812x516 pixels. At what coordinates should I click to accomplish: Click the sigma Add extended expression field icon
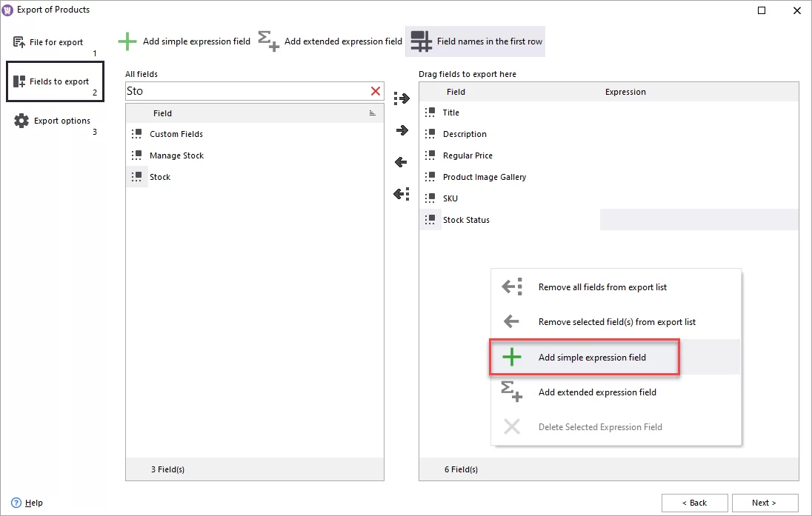point(270,41)
